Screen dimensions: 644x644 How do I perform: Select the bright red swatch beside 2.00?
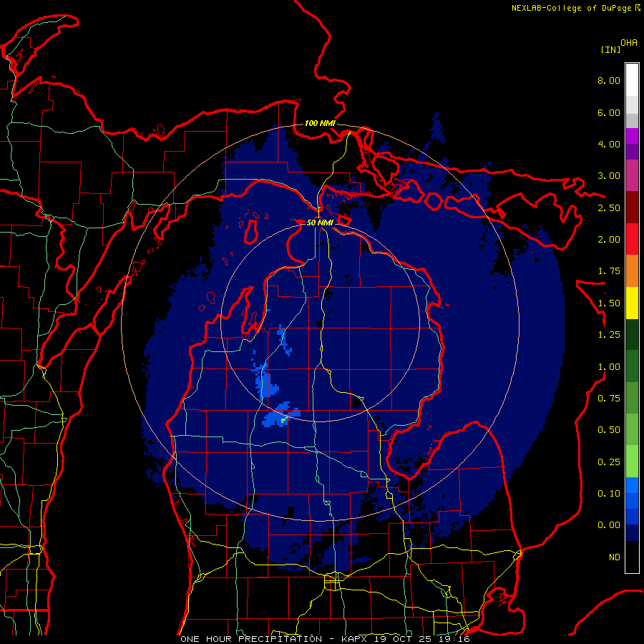click(x=632, y=239)
